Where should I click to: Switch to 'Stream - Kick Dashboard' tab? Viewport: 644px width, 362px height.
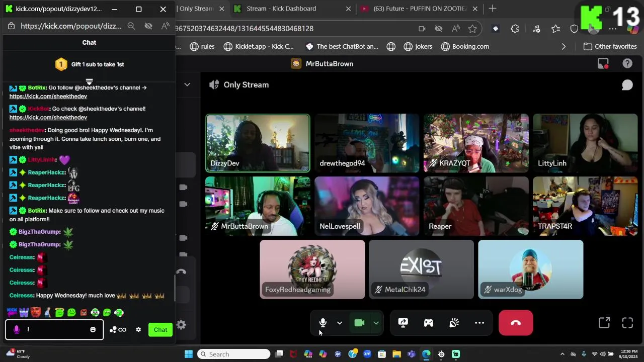282,9
